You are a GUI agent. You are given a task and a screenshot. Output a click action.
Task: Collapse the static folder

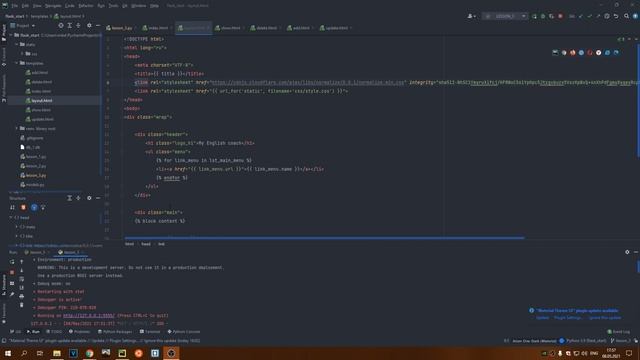coord(17,44)
